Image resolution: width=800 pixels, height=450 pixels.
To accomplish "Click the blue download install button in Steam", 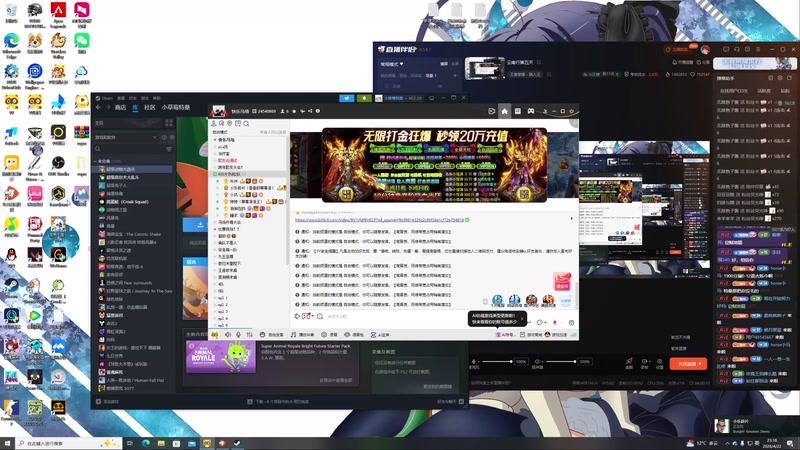I will tap(200, 224).
